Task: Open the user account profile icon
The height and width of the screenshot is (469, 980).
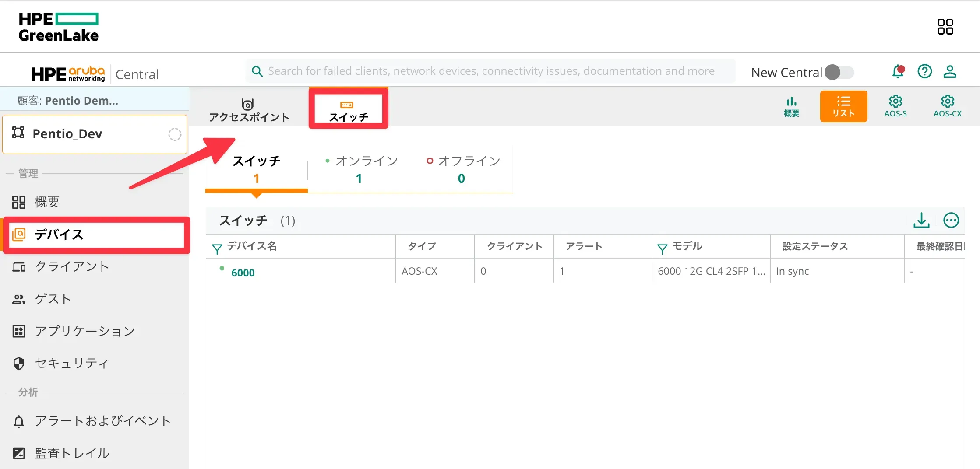Action: coord(949,71)
